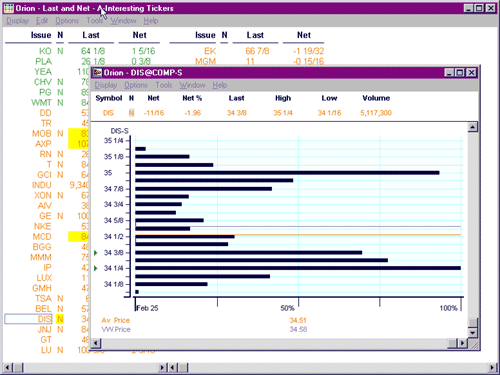Select YEA ticker row

[43, 72]
